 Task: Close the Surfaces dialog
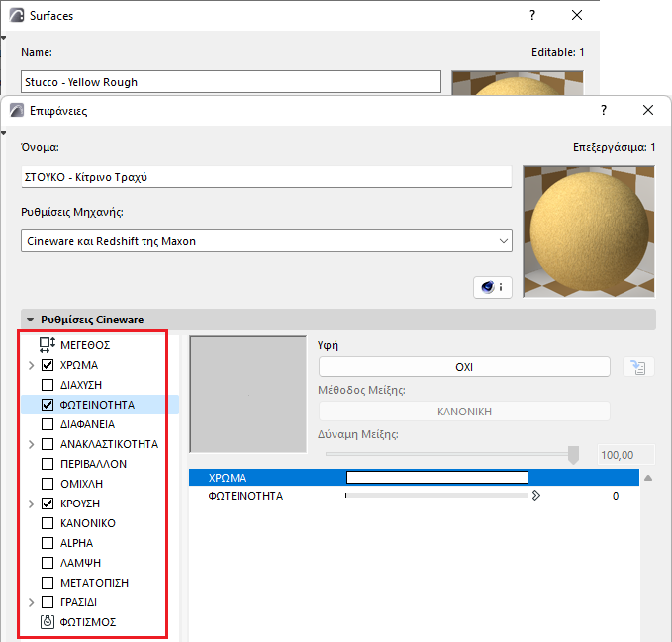click(x=577, y=15)
